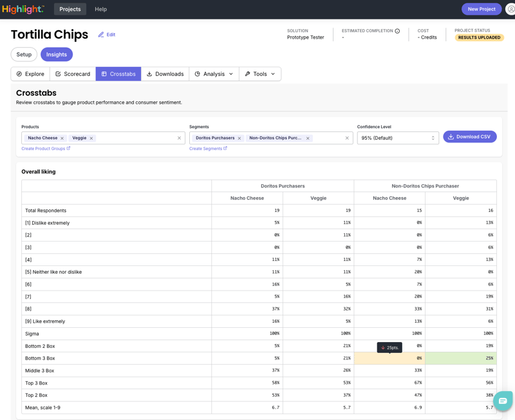
Task: Switch to the Setup tab
Action: point(24,55)
